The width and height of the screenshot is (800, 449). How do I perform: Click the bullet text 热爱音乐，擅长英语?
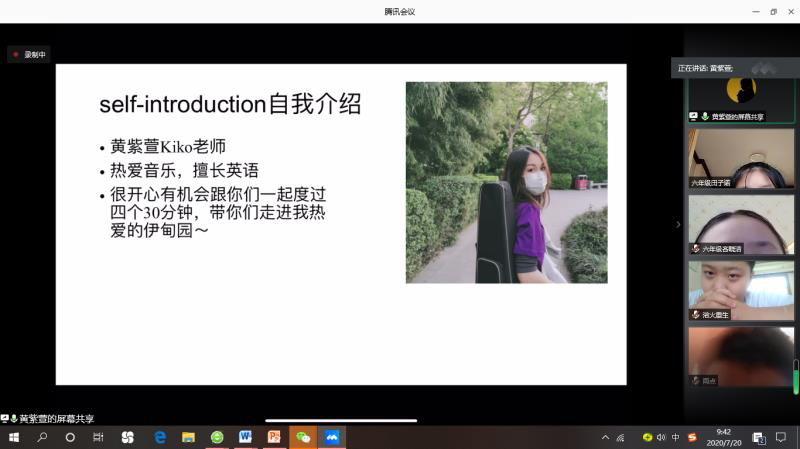point(184,170)
